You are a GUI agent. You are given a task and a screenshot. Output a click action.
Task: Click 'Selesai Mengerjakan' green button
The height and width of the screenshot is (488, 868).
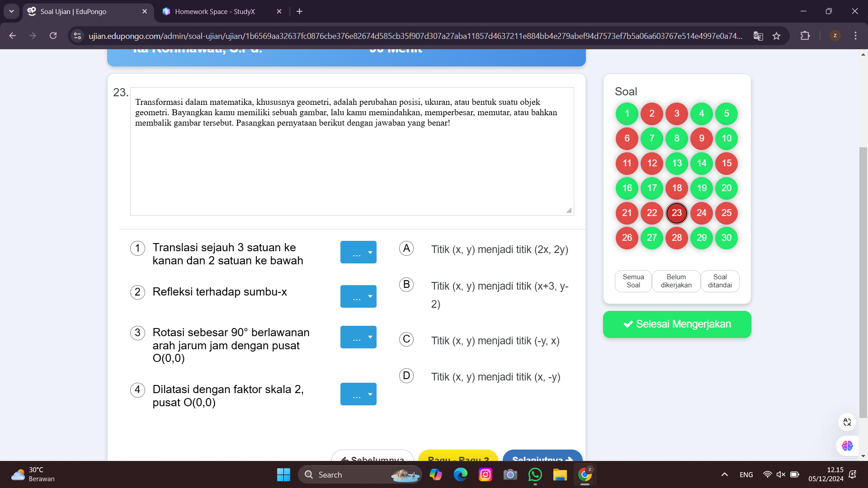click(x=677, y=324)
